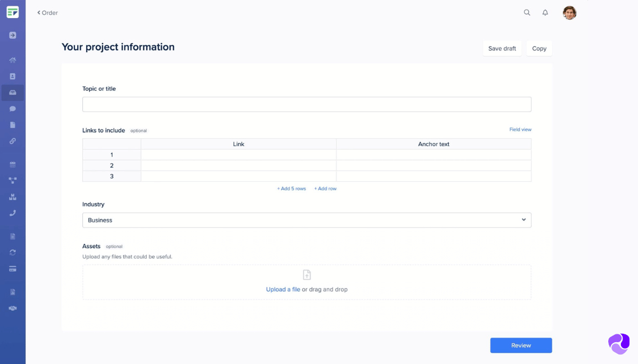This screenshot has height=364, width=638.
Task: Click Upload a file link
Action: [282, 289]
